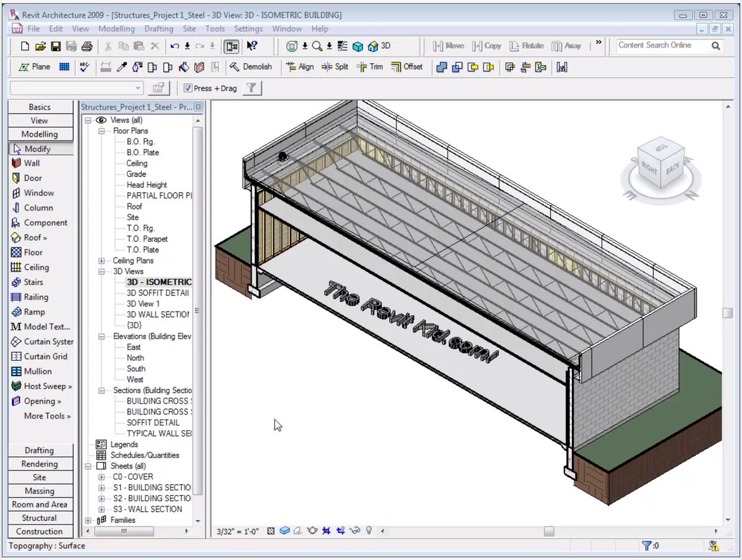Click the Model Graphics Style icon in view bar
Screen dimensions: 742x560
[285, 531]
